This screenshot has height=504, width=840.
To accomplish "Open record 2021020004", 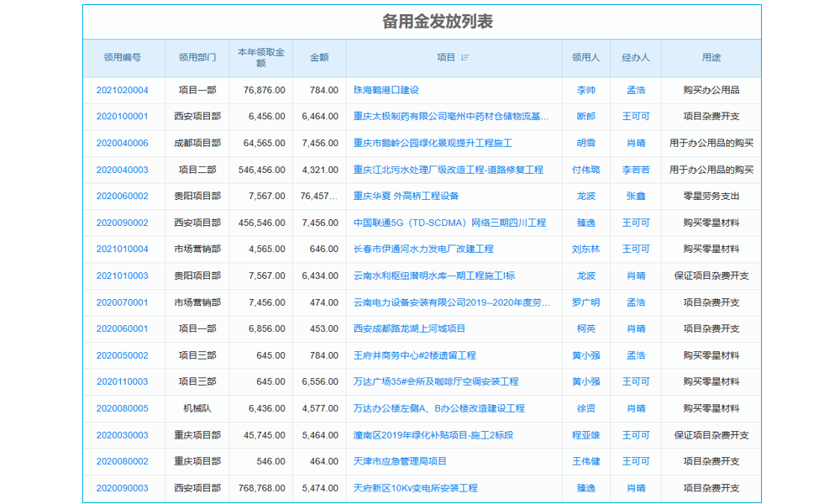I will [122, 90].
